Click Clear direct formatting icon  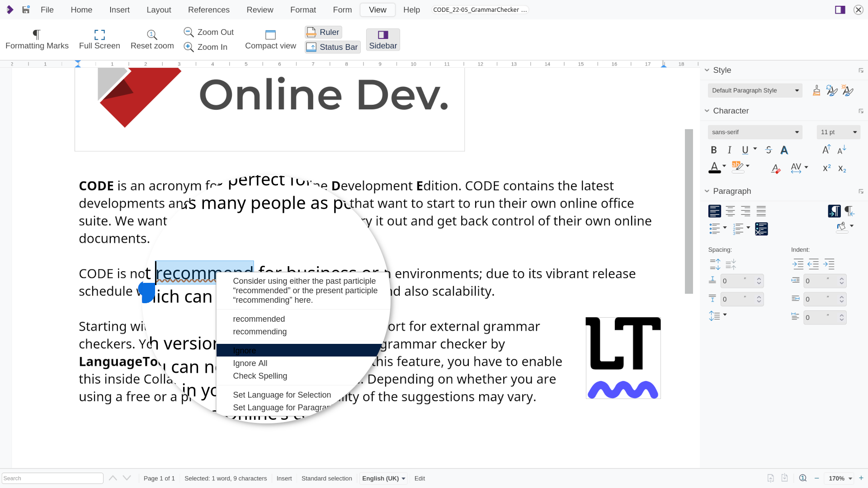[x=776, y=168]
